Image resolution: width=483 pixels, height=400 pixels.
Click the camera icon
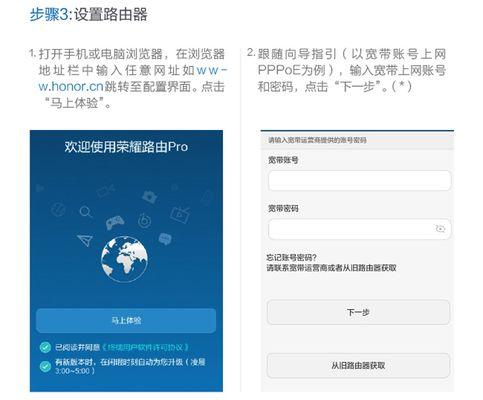[149, 196]
